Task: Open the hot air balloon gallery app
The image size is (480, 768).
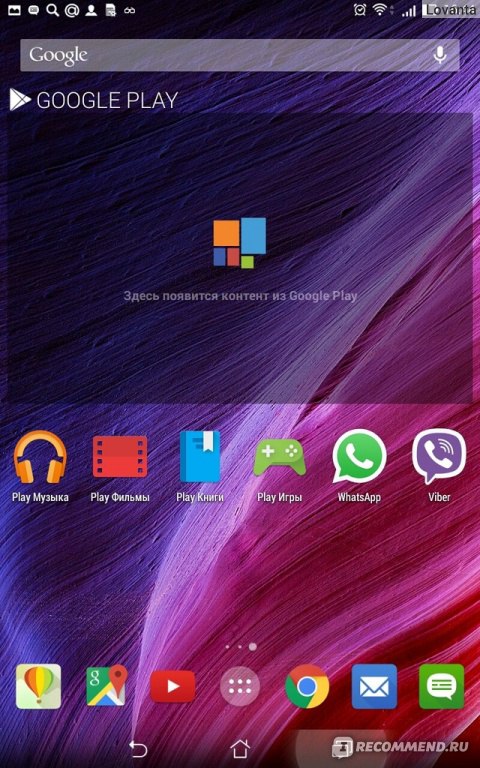Action: (38, 686)
